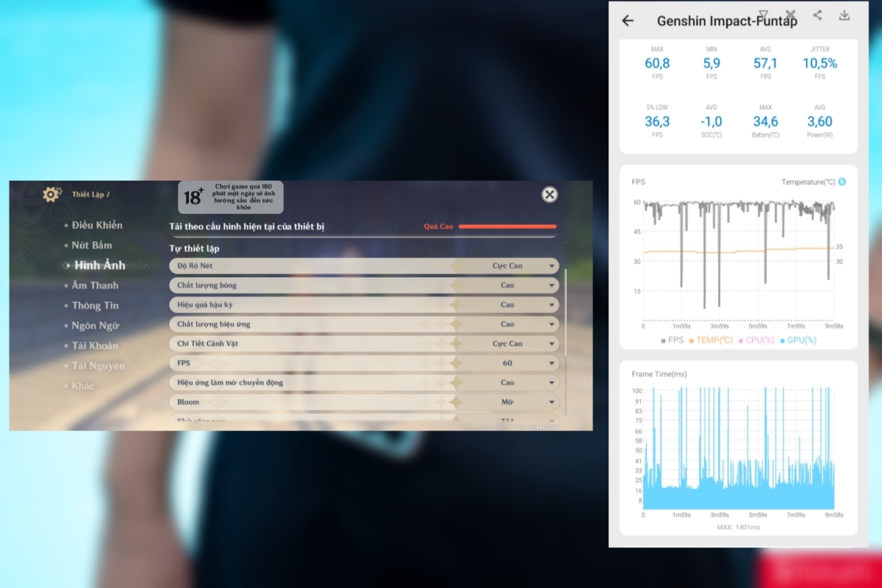The width and height of the screenshot is (882, 588).
Task: Open the Hiệu ứng làm mờ chuyển động dropdown
Action: coord(364,382)
